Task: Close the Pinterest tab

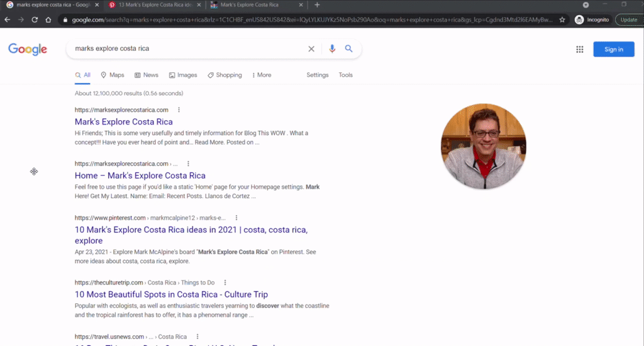Action: [x=199, y=5]
